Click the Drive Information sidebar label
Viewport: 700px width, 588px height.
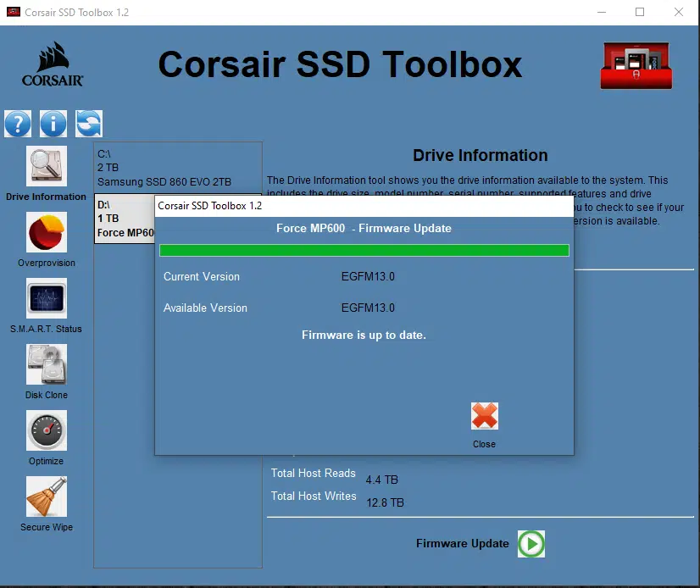pyautogui.click(x=46, y=197)
